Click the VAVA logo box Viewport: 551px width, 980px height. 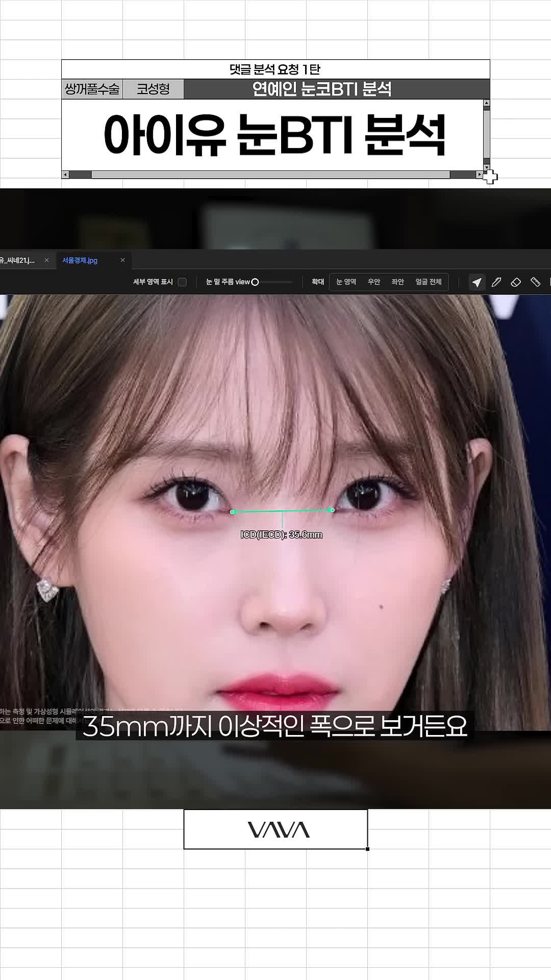(x=275, y=829)
